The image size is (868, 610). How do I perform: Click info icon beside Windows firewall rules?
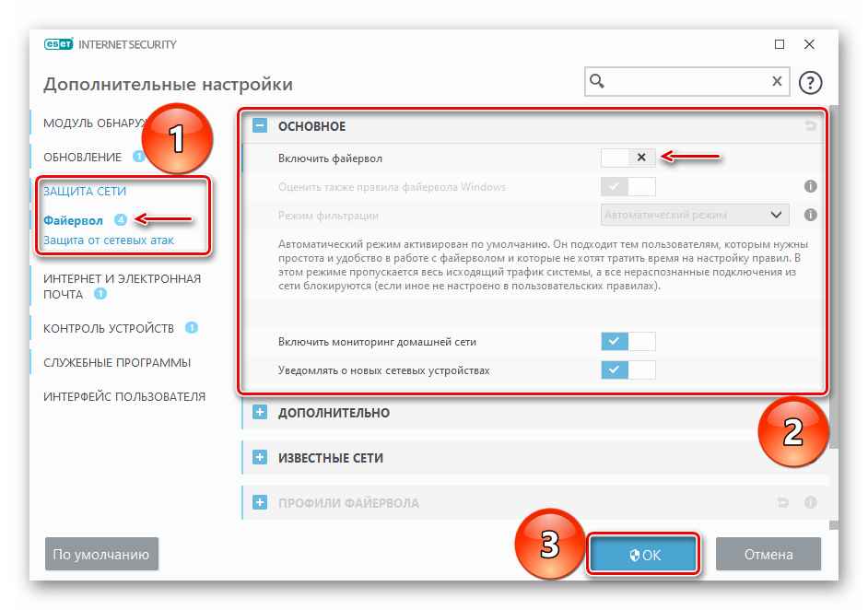811,186
